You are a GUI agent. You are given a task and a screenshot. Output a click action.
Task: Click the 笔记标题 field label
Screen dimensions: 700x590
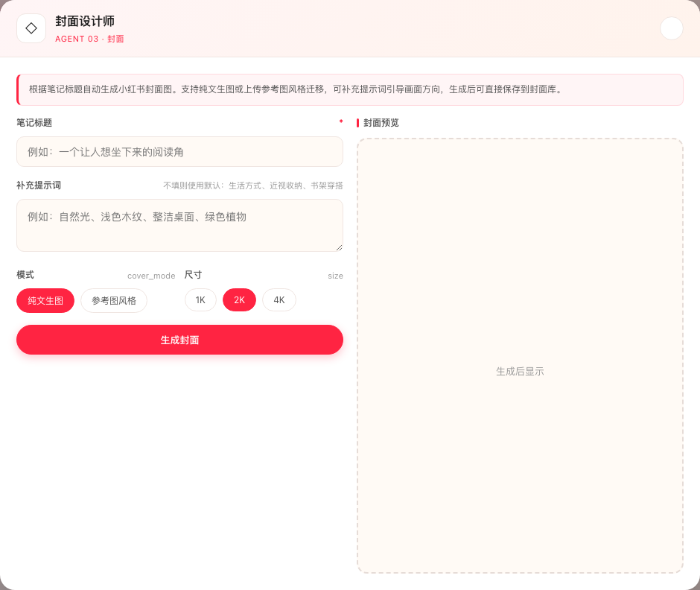pos(34,123)
